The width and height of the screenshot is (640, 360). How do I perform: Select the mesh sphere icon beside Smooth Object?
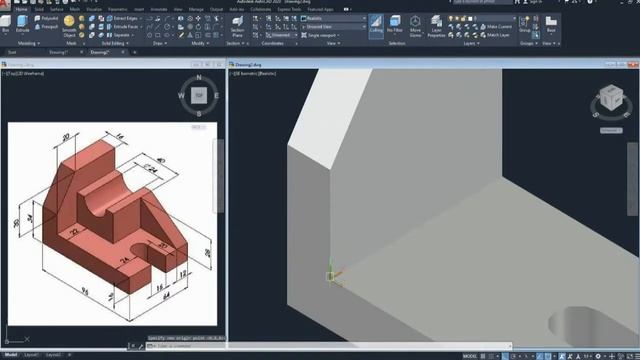click(x=82, y=18)
